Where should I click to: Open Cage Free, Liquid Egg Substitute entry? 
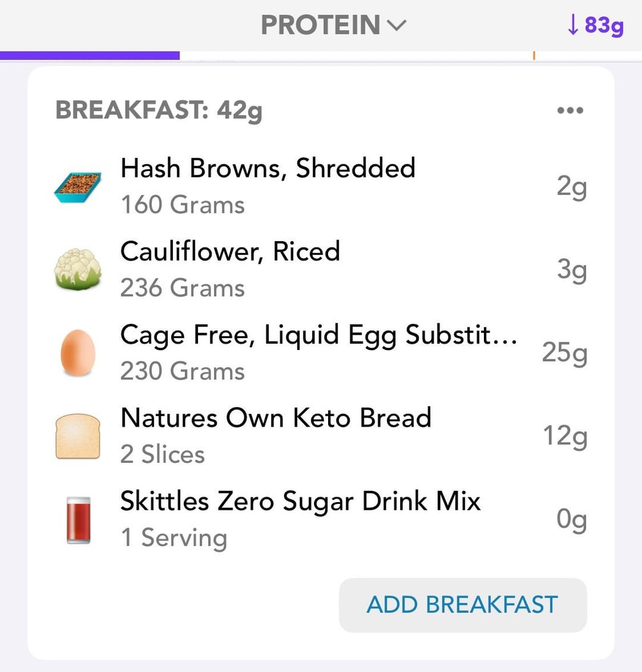pyautogui.click(x=320, y=352)
